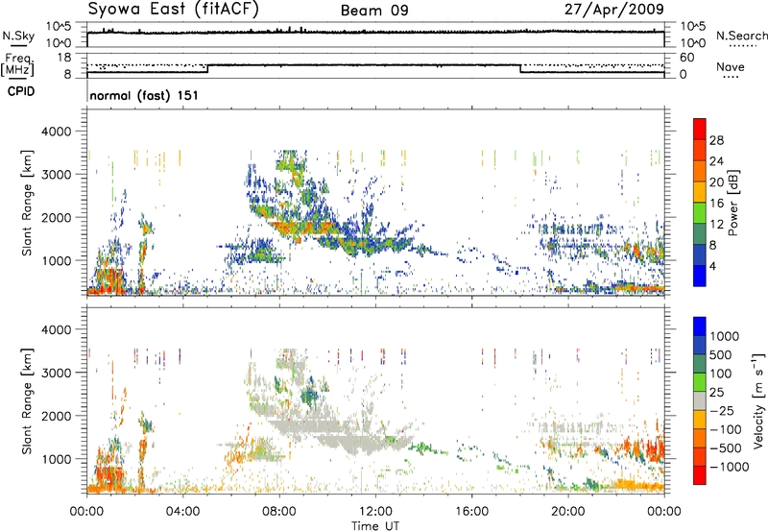The image size is (768, 532).
Task: Select the '4000' tick on the Power panel
Action: (x=56, y=132)
